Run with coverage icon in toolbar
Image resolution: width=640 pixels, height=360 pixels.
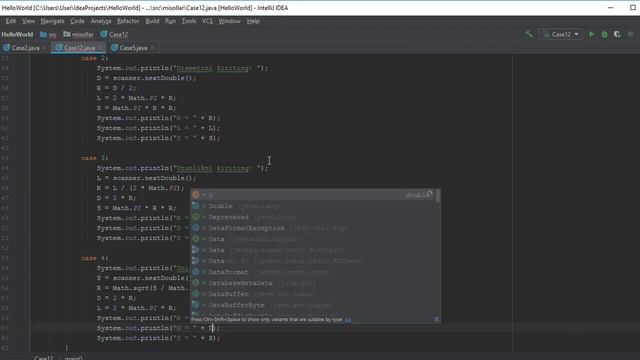coord(617,34)
